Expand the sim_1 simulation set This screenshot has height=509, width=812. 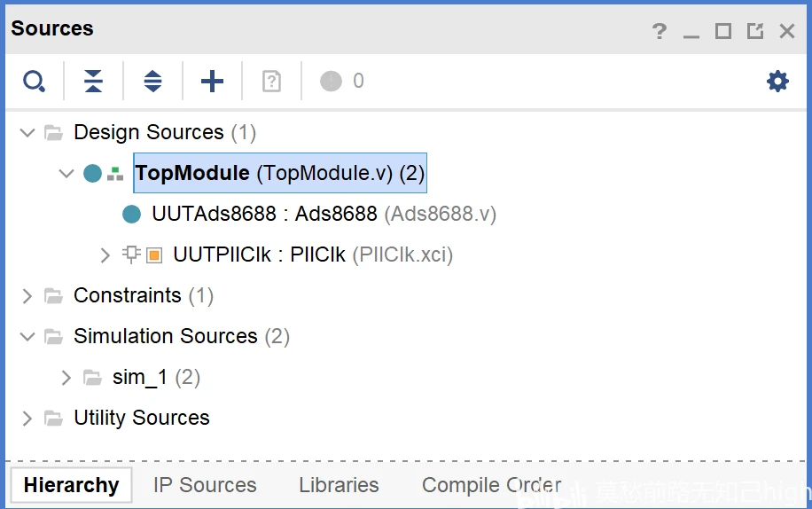[x=66, y=378]
